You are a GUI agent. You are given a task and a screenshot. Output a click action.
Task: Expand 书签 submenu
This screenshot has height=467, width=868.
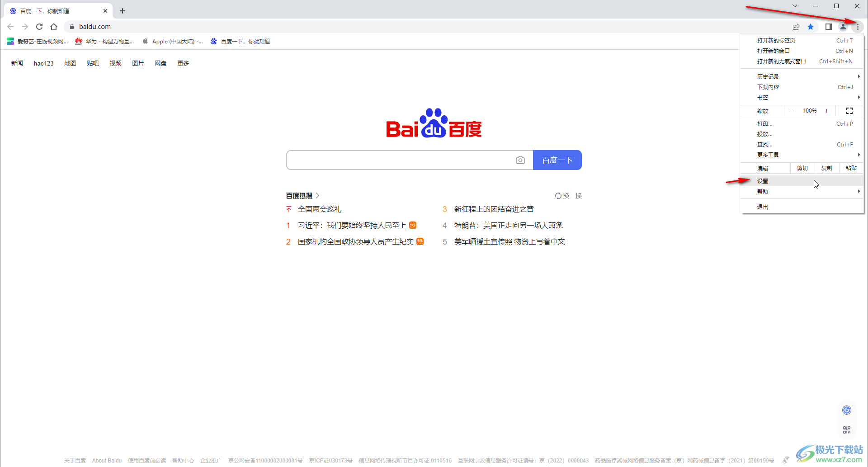click(x=802, y=98)
